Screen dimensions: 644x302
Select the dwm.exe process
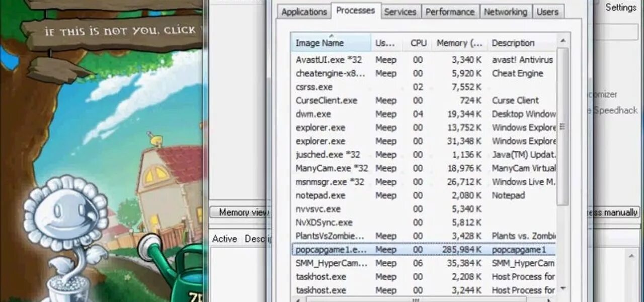point(424,114)
